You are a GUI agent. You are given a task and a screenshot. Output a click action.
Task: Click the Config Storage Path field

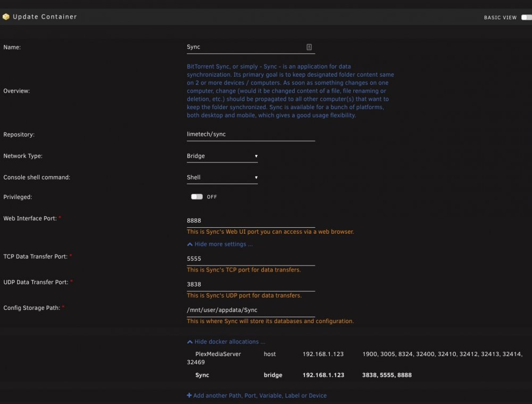coord(251,310)
